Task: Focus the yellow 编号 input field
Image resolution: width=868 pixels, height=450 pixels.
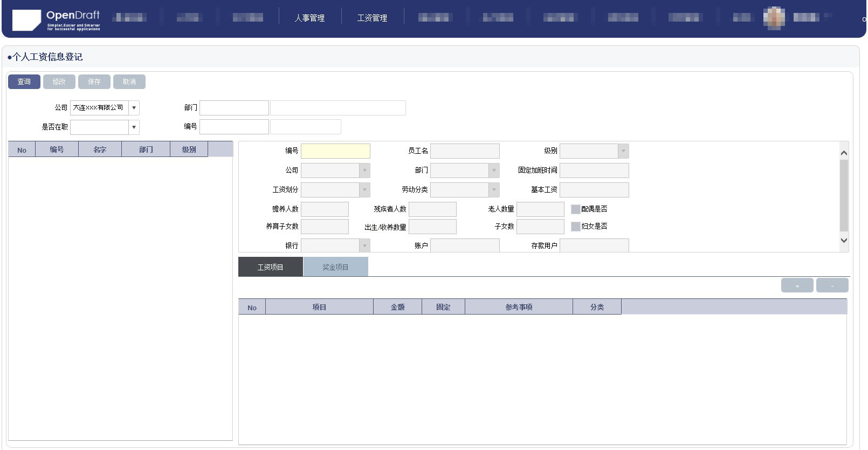Action: tap(335, 151)
